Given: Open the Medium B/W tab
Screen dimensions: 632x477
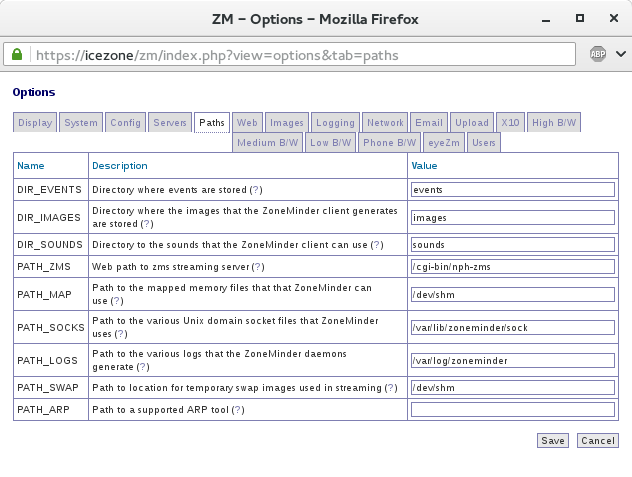Looking at the screenshot, I should (268, 143).
